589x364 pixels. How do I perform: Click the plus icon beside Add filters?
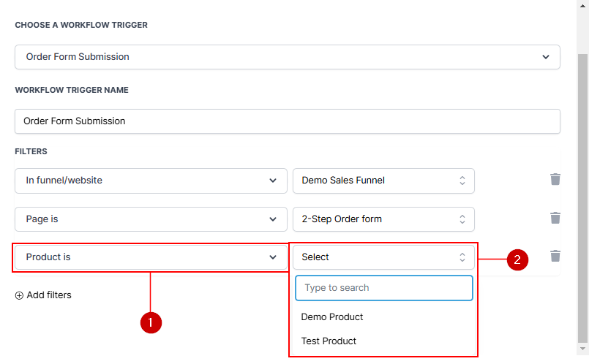(19, 295)
